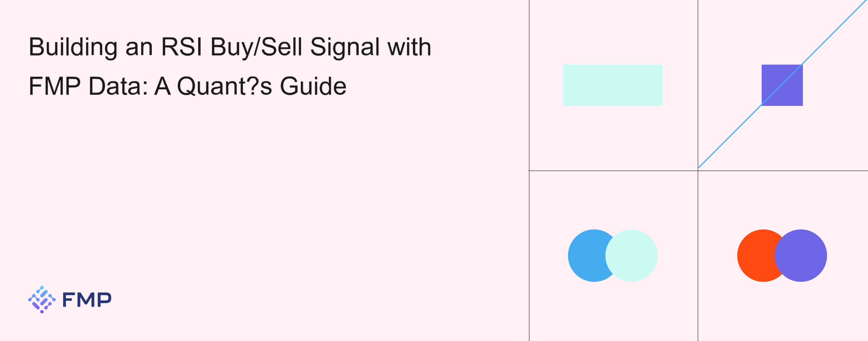The width and height of the screenshot is (868, 341).
Task: Click the word "RSI" in the title
Action: click(182, 46)
